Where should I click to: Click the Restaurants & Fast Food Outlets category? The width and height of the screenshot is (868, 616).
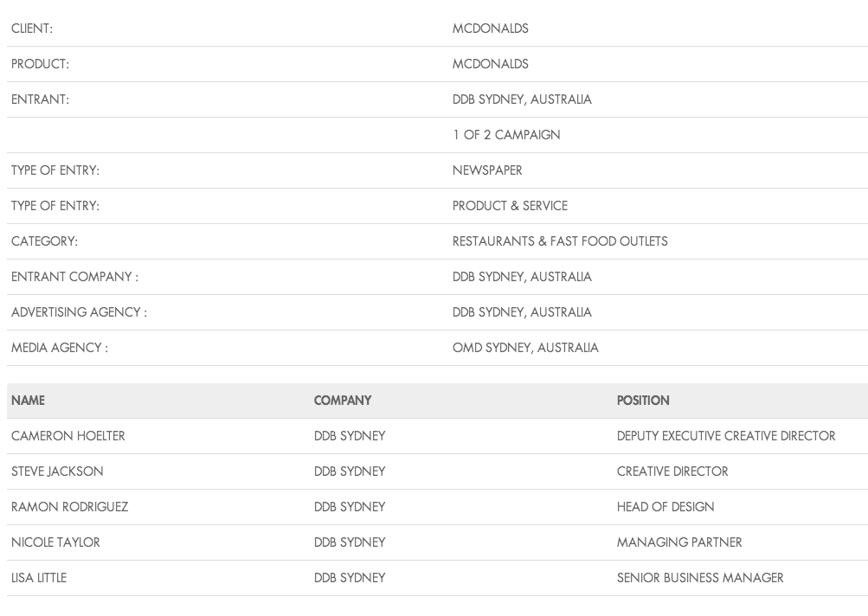coord(560,241)
